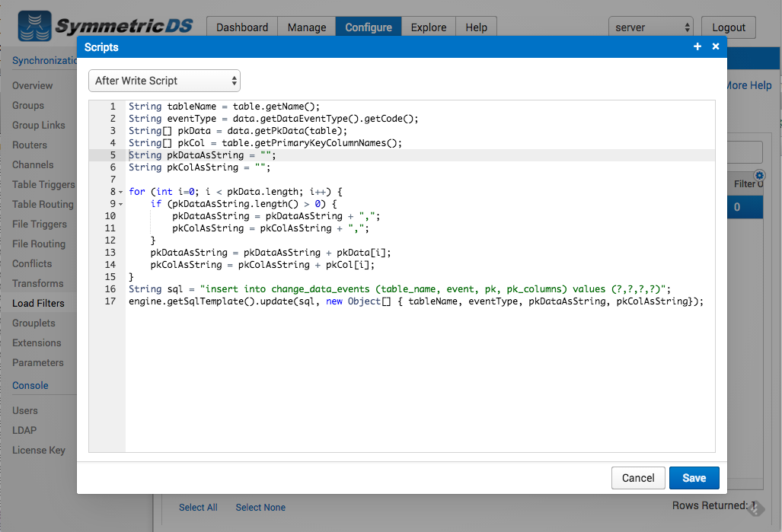
Task: Open Group Links in the sidebar
Action: click(39, 125)
